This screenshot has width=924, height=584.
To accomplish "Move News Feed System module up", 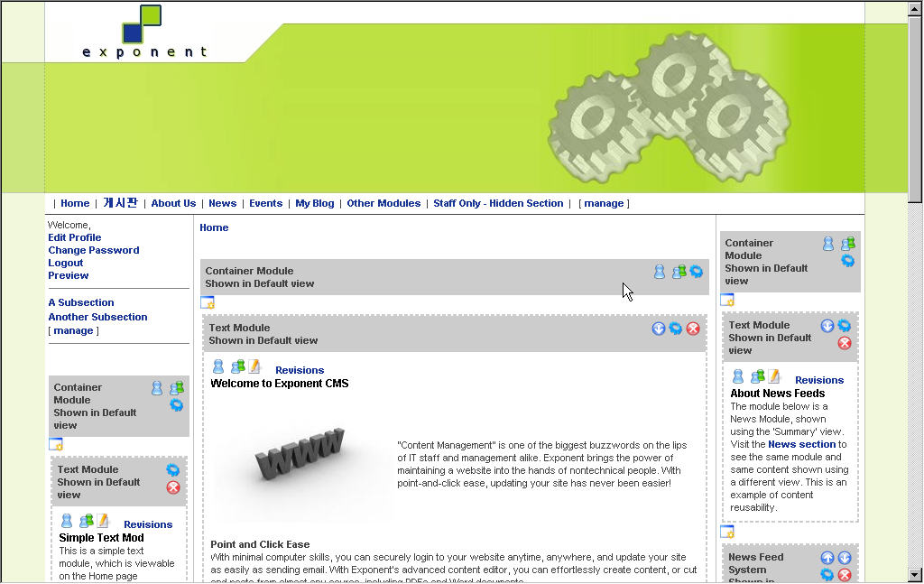I will tap(827, 558).
